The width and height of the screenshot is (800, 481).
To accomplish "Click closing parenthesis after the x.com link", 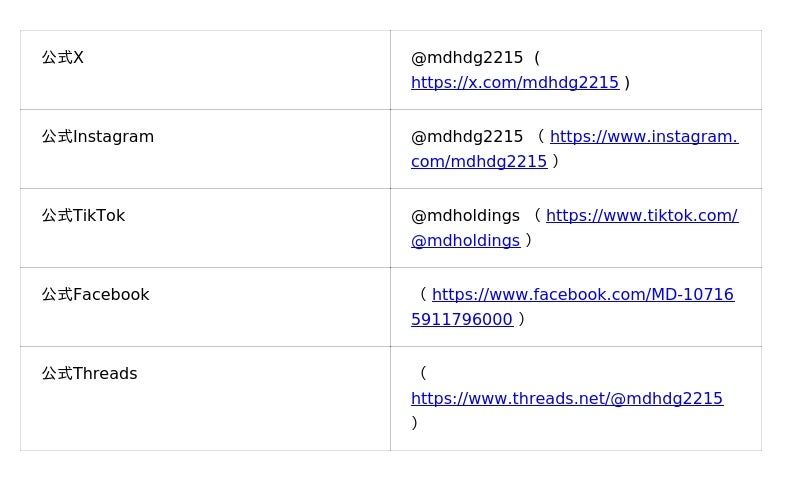I will pos(627,83).
